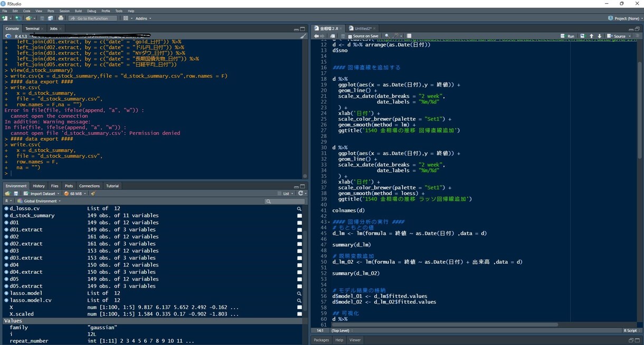
Task: Re-run the previous code region icon
Action: click(582, 36)
